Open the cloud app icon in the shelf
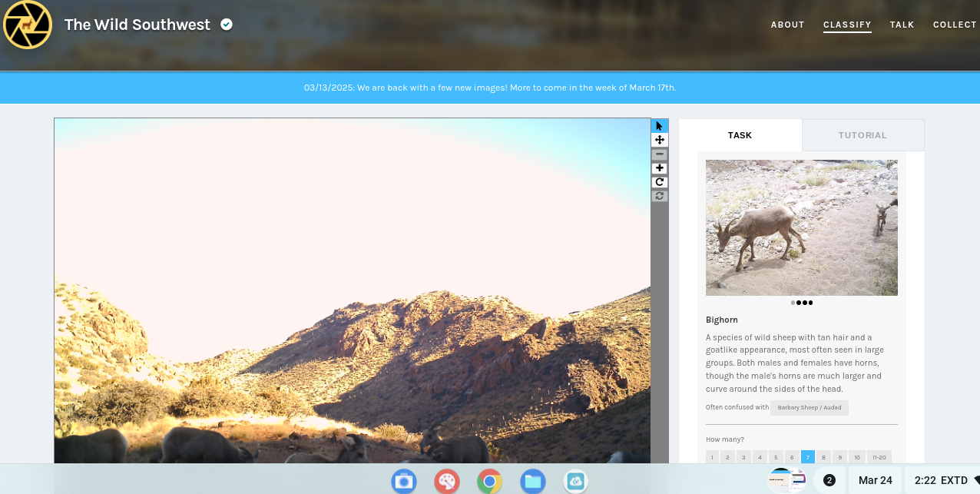 click(x=575, y=482)
